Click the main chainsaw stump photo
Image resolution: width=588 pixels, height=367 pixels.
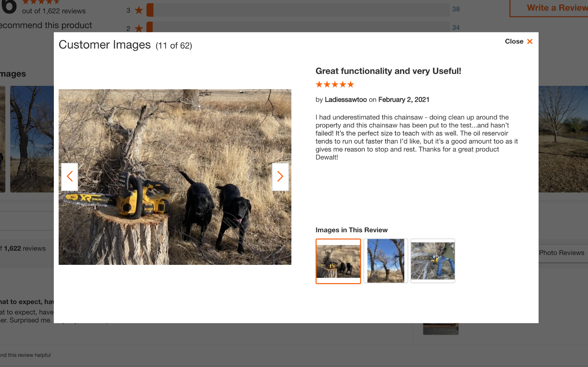click(175, 177)
